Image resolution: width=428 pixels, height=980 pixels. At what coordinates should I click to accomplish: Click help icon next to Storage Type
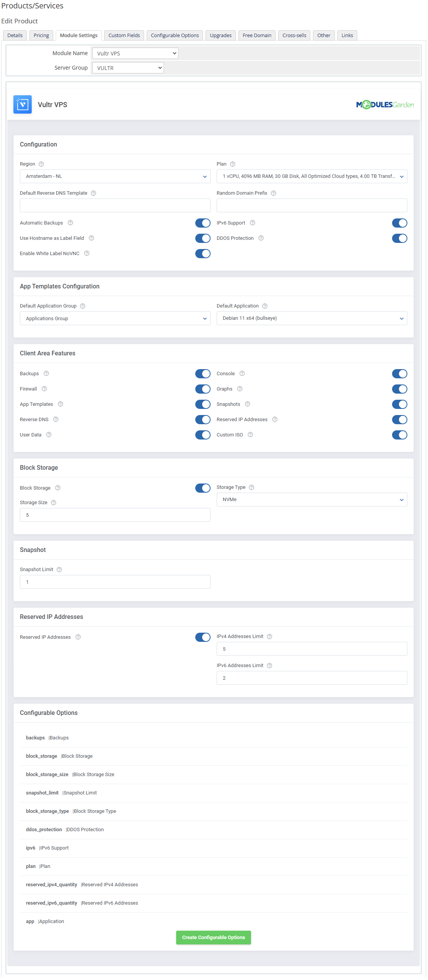coord(251,487)
